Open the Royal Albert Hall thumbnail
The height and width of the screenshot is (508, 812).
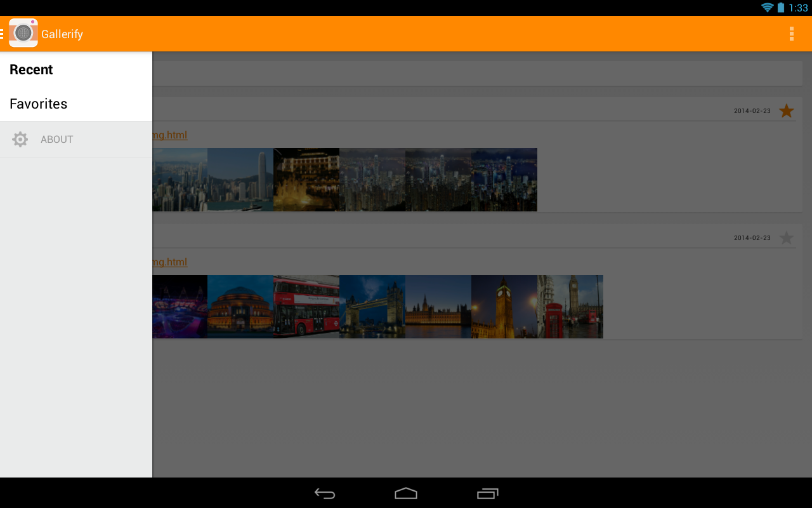point(240,307)
